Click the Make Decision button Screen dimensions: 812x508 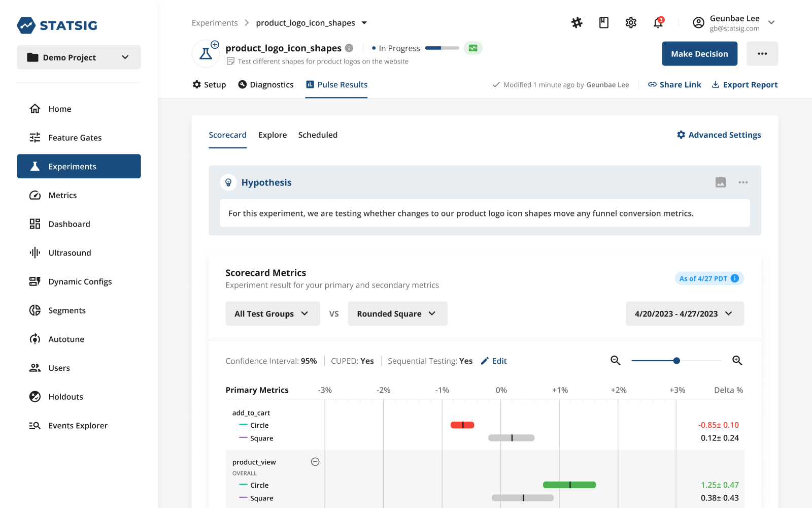pyautogui.click(x=699, y=53)
